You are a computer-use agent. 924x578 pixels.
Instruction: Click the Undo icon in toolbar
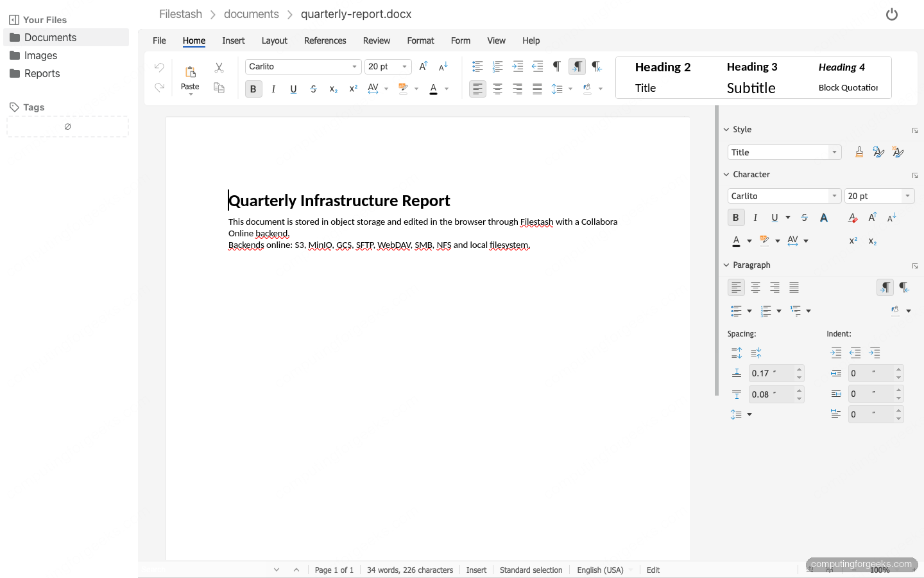[x=159, y=67]
